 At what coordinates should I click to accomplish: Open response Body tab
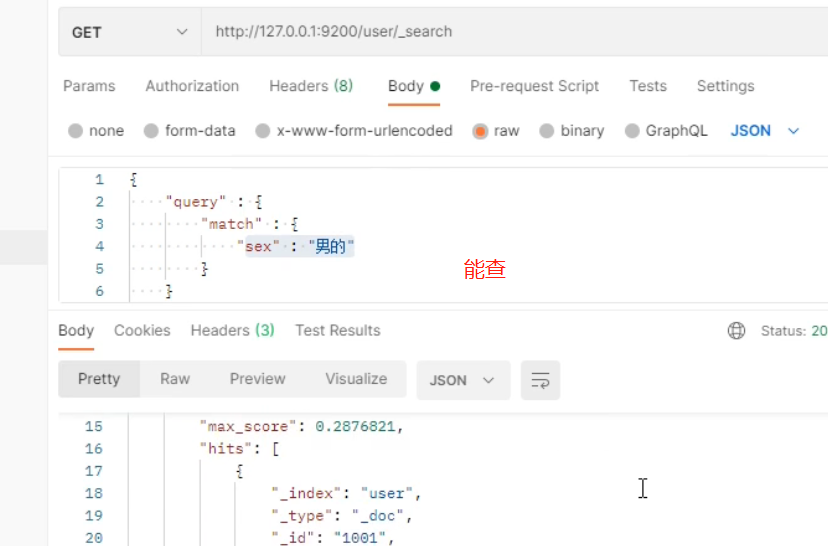tap(76, 331)
